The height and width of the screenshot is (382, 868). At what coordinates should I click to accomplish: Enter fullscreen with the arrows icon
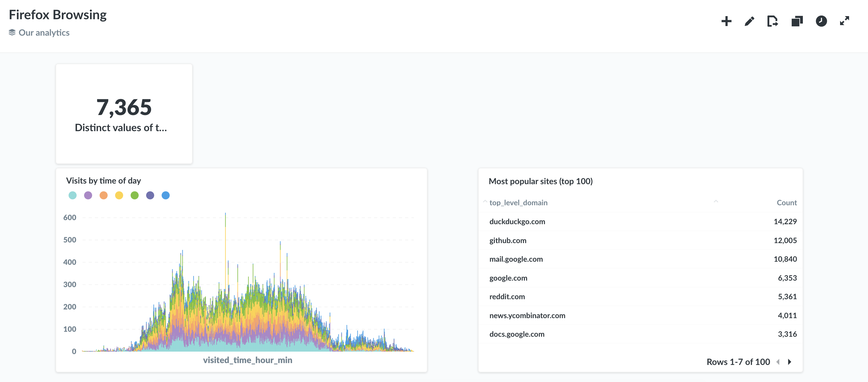click(x=844, y=21)
